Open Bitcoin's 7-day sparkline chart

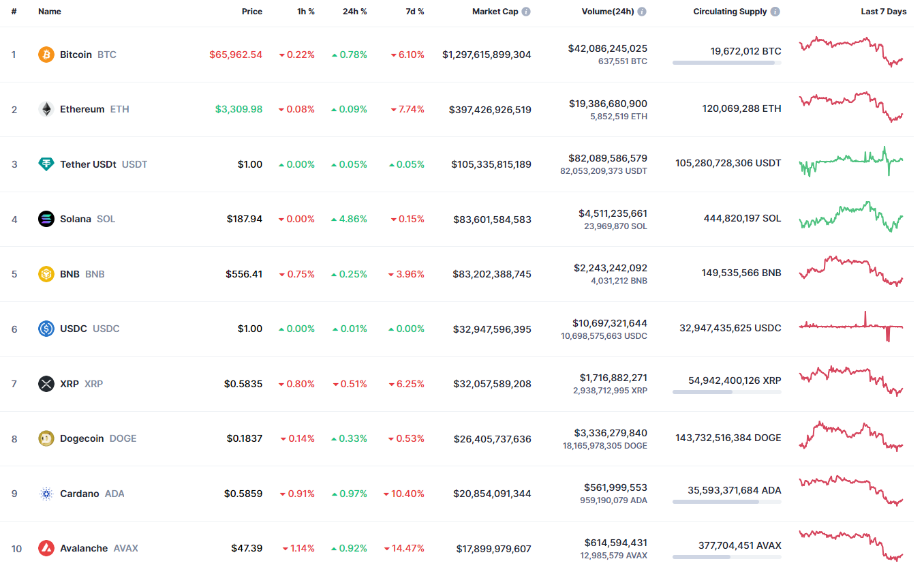pyautogui.click(x=851, y=52)
